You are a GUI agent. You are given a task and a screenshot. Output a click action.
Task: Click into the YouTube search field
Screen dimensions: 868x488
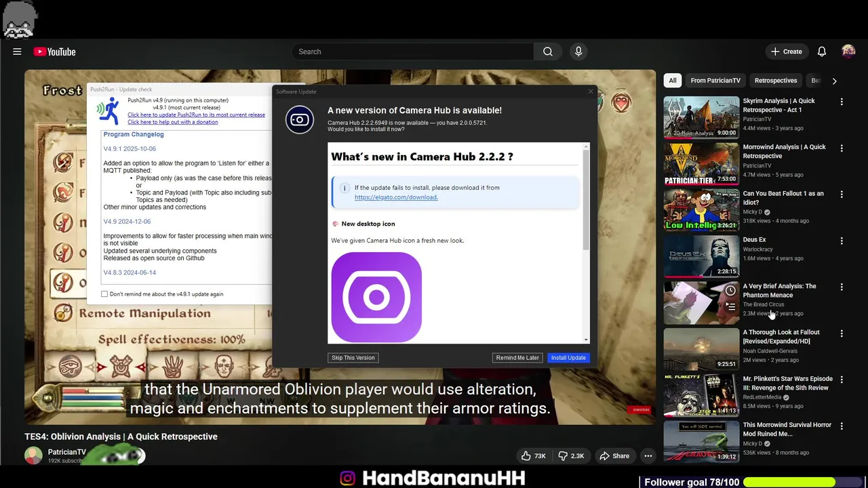(413, 52)
